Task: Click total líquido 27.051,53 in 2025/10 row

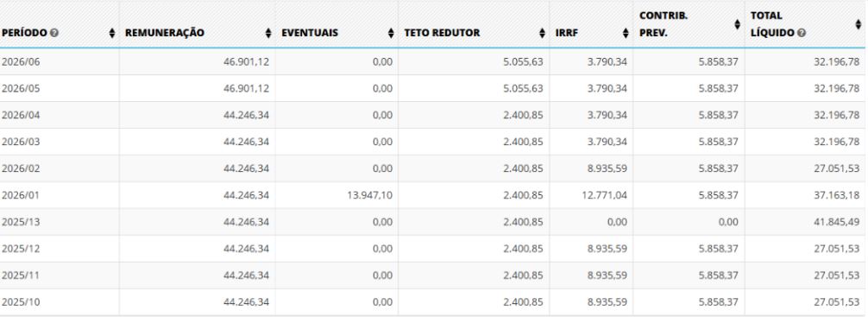Action: coord(836,302)
